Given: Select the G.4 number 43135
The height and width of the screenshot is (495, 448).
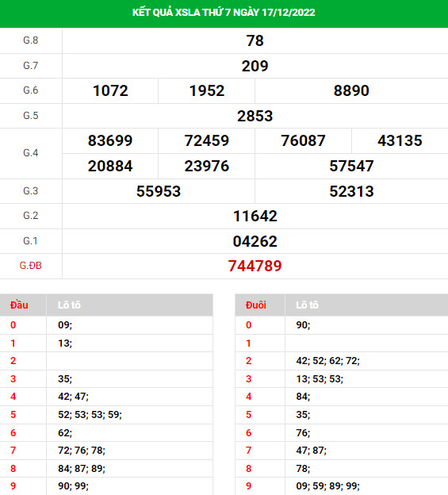Looking at the screenshot, I should pyautogui.click(x=400, y=140).
